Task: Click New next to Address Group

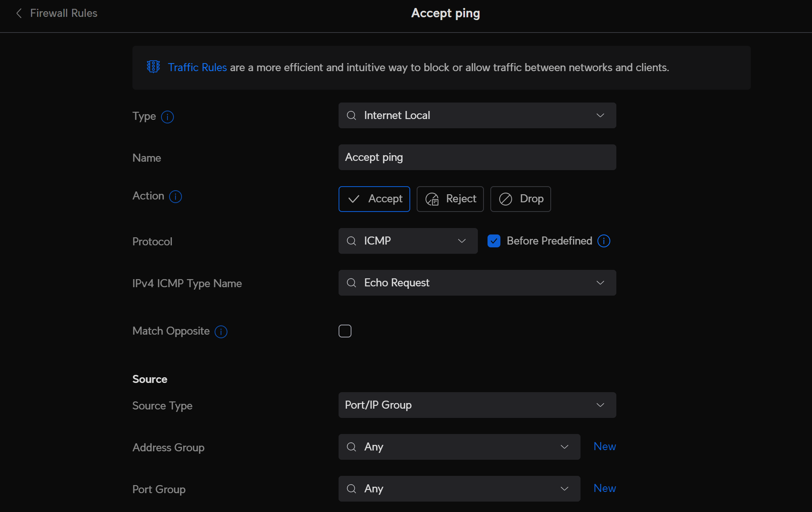Action: point(604,447)
